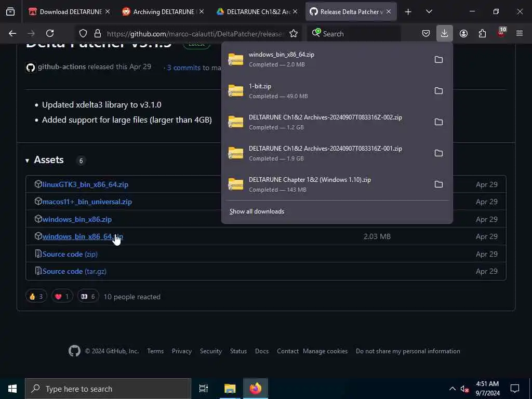Reload the page with the refresh icon

pyautogui.click(x=50, y=34)
